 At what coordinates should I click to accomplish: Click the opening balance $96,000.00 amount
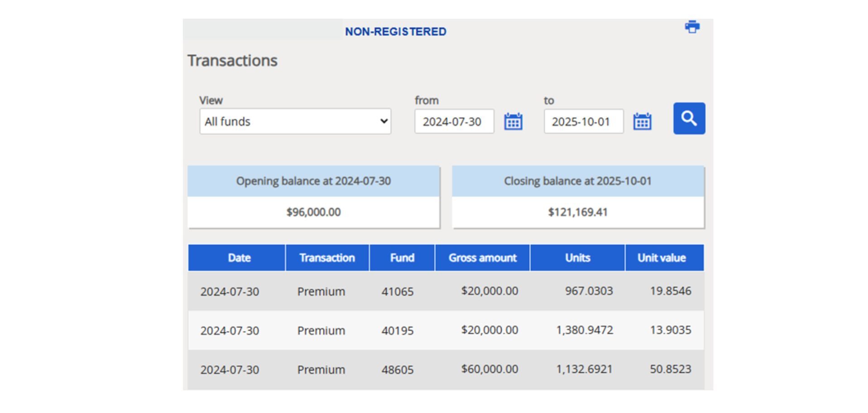[313, 212]
